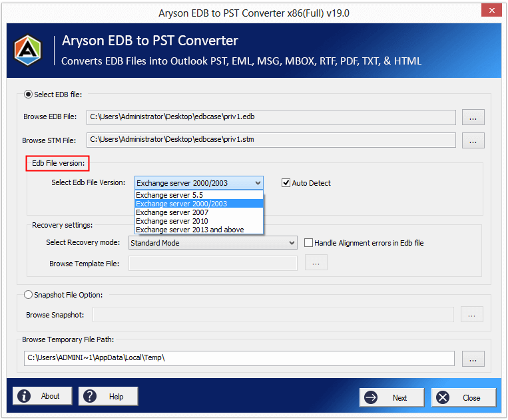Click the Aryson hexagon logo icon
The width and height of the screenshot is (508, 420).
click(x=28, y=50)
